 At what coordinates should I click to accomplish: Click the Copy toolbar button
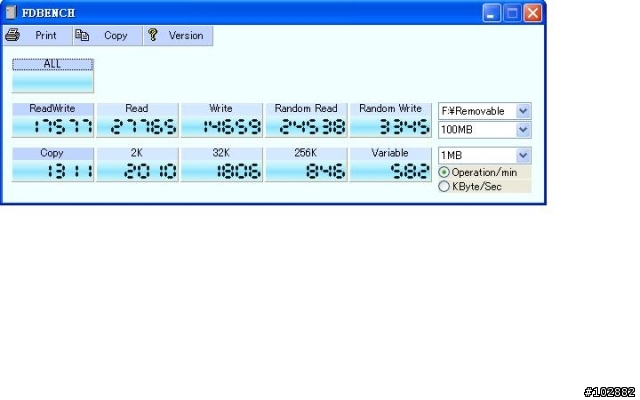(x=108, y=36)
